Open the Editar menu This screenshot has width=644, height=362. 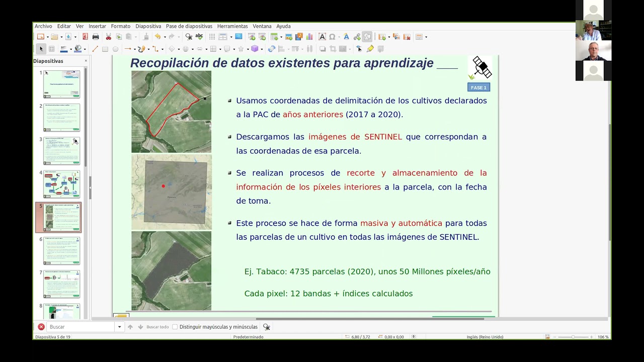(64, 26)
